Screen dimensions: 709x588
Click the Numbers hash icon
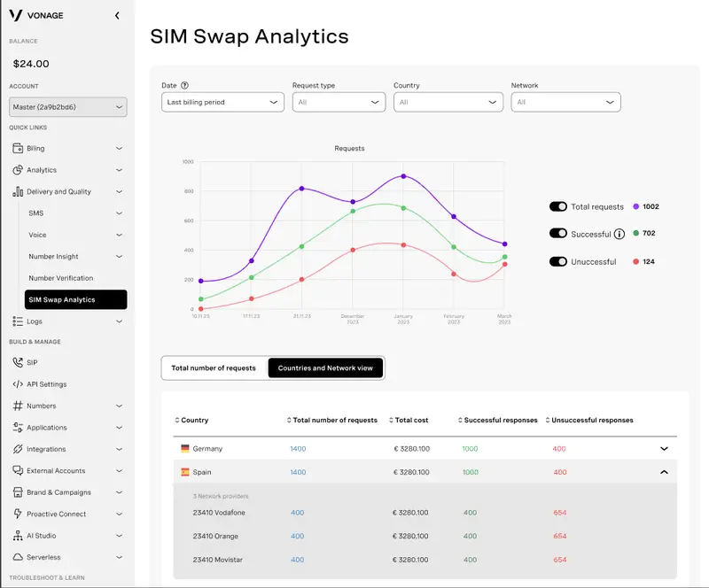pos(18,406)
